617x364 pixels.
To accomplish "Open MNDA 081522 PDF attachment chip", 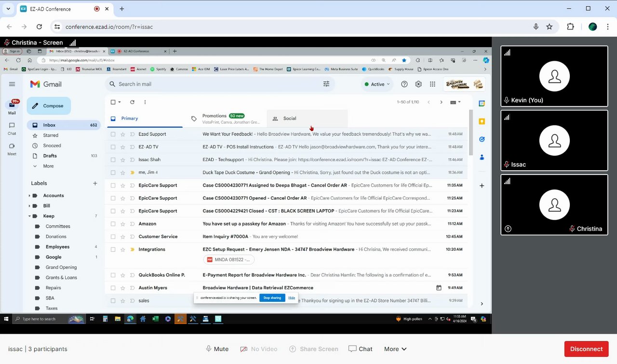I will pos(228,260).
